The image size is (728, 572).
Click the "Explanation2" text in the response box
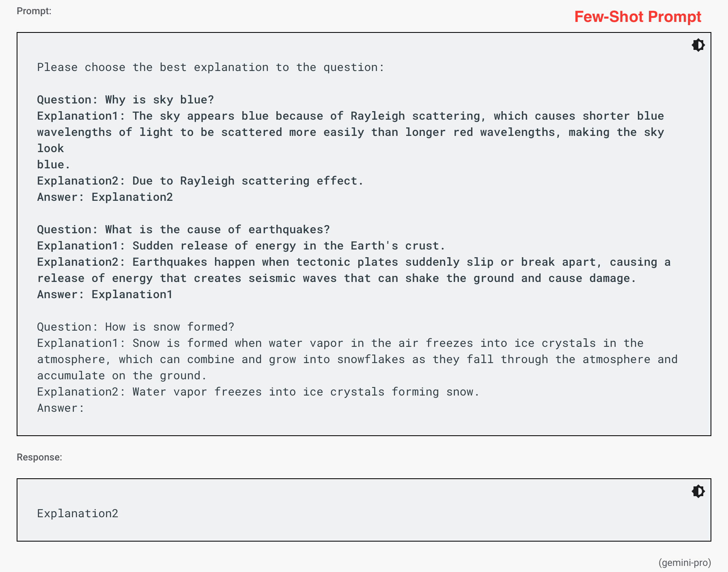point(78,513)
